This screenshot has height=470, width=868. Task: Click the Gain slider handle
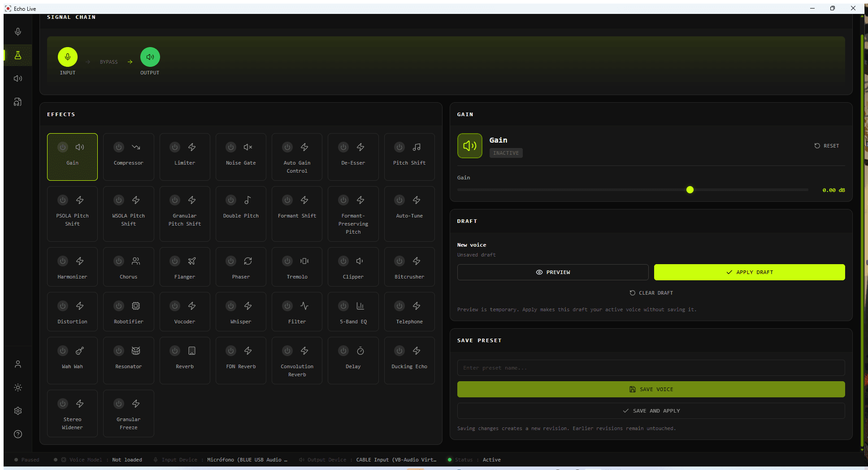tap(690, 190)
